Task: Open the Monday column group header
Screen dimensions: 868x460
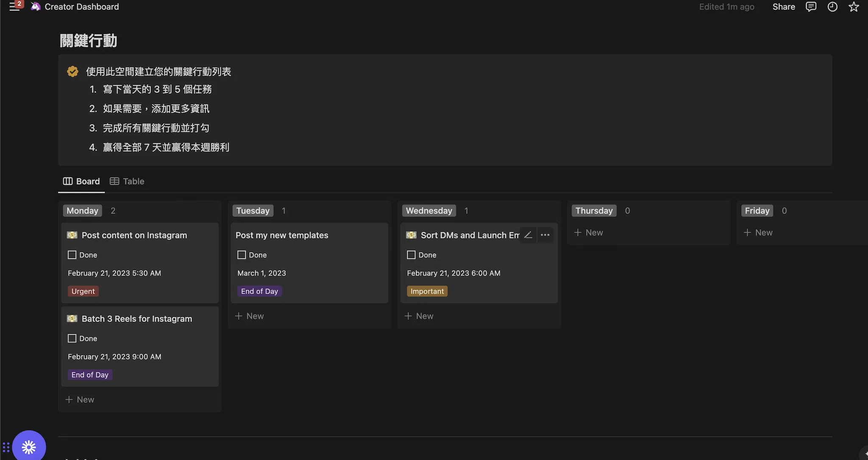Action: [x=82, y=211]
